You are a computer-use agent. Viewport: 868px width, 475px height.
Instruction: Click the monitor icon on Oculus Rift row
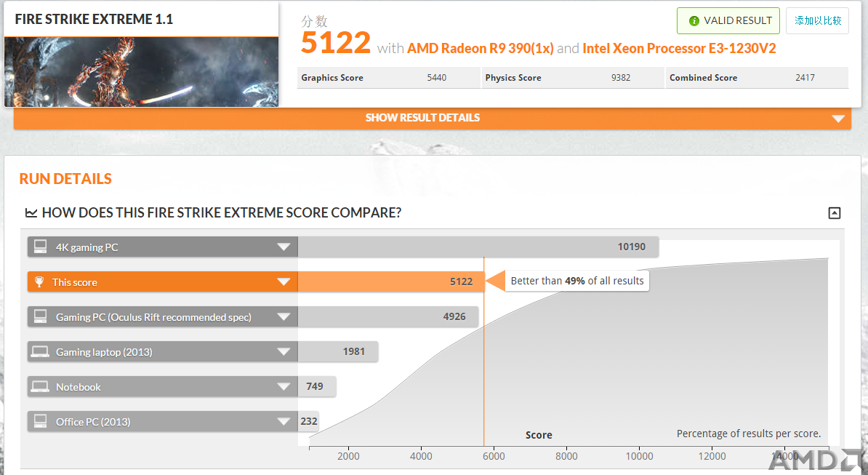(x=41, y=316)
